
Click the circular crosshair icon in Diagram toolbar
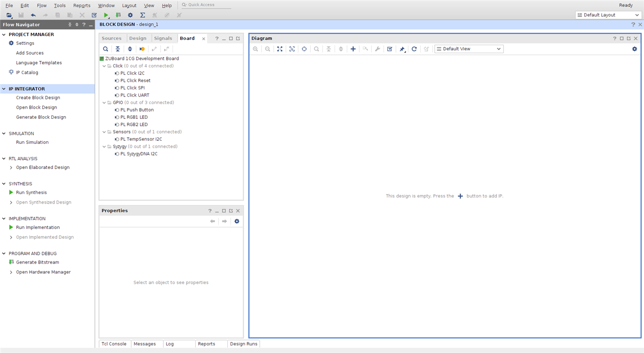click(x=304, y=49)
